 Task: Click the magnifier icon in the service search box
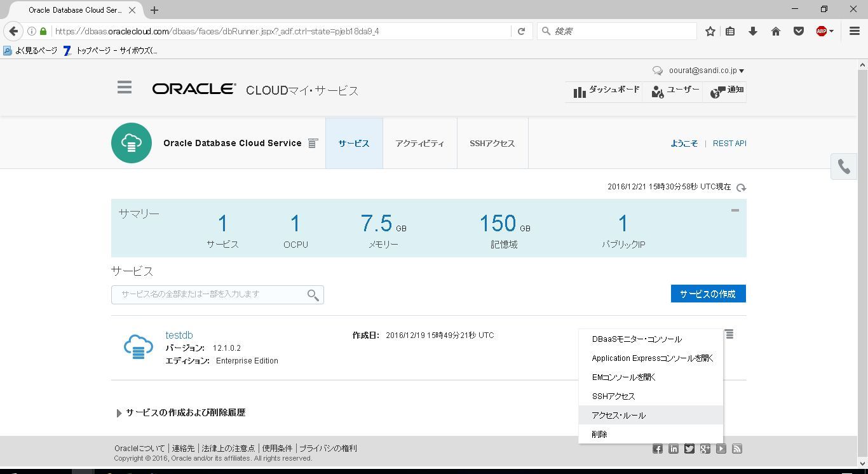tap(313, 295)
